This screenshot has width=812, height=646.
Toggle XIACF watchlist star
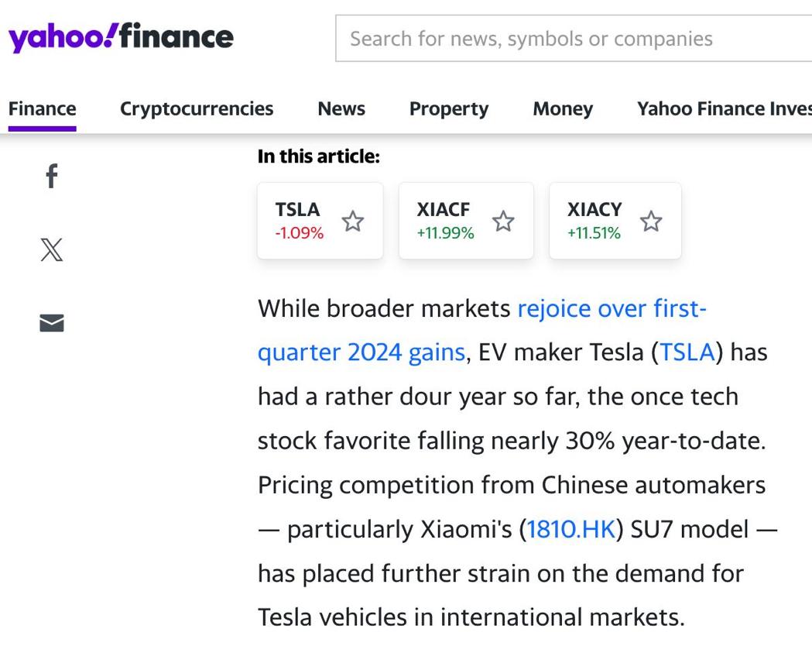pos(503,222)
